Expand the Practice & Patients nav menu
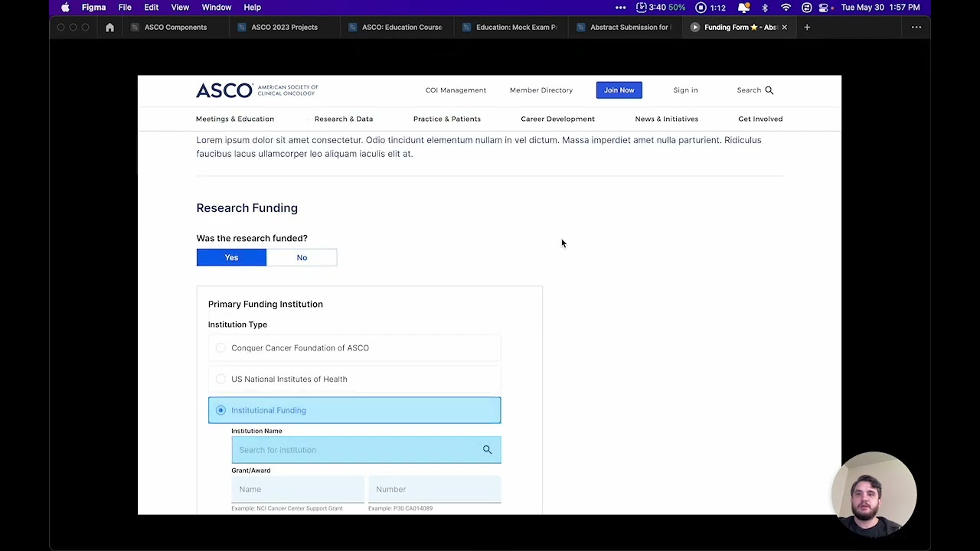980x551 pixels. [447, 119]
